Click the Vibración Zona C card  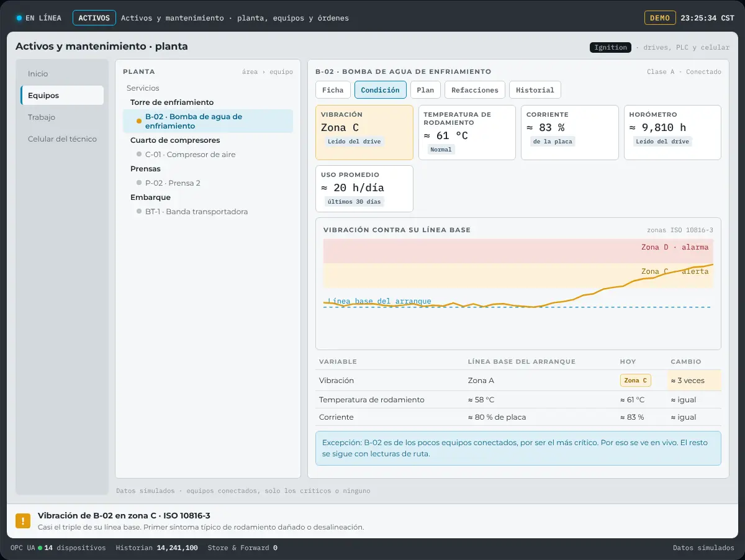(x=364, y=133)
